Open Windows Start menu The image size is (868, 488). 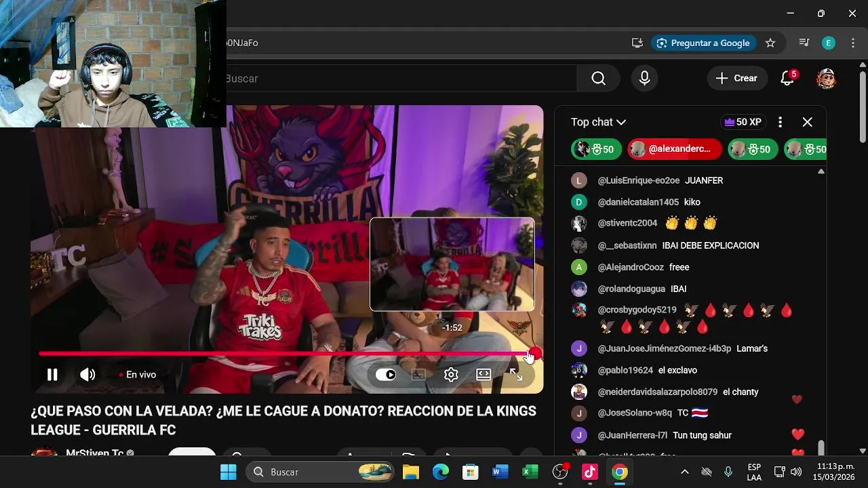pyautogui.click(x=229, y=472)
